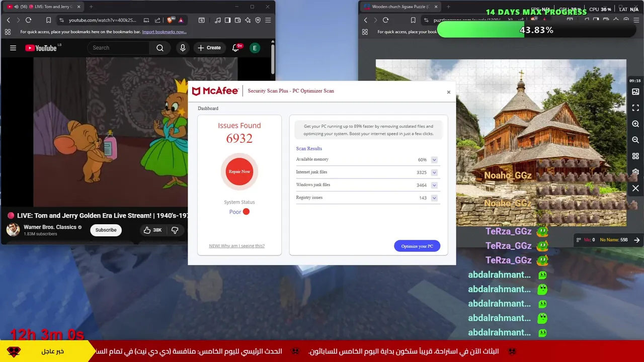
Task: Click the YouTube Create button
Action: click(x=209, y=48)
